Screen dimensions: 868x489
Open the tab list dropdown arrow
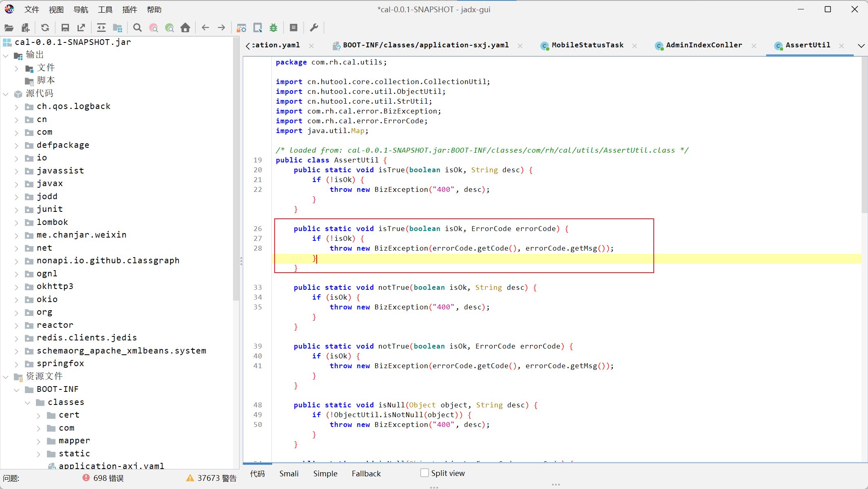click(861, 46)
